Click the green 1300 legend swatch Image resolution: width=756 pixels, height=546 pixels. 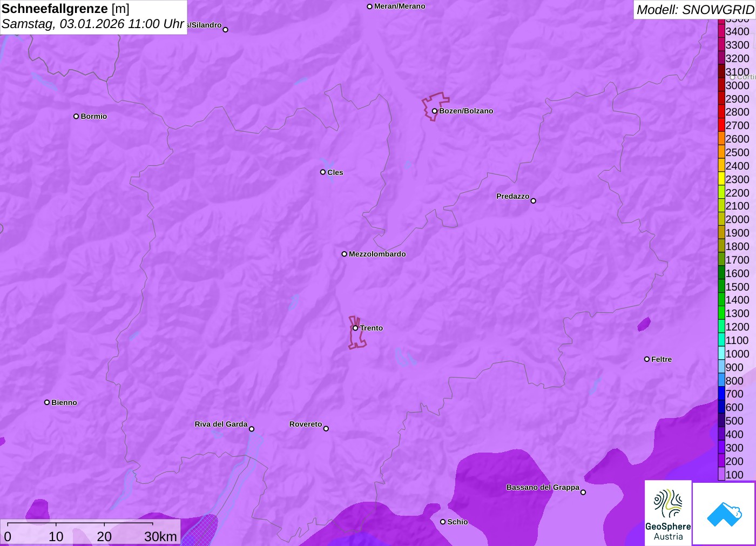point(721,313)
